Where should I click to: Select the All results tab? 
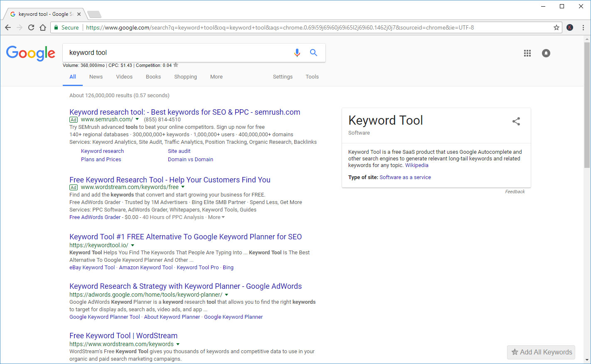73,77
